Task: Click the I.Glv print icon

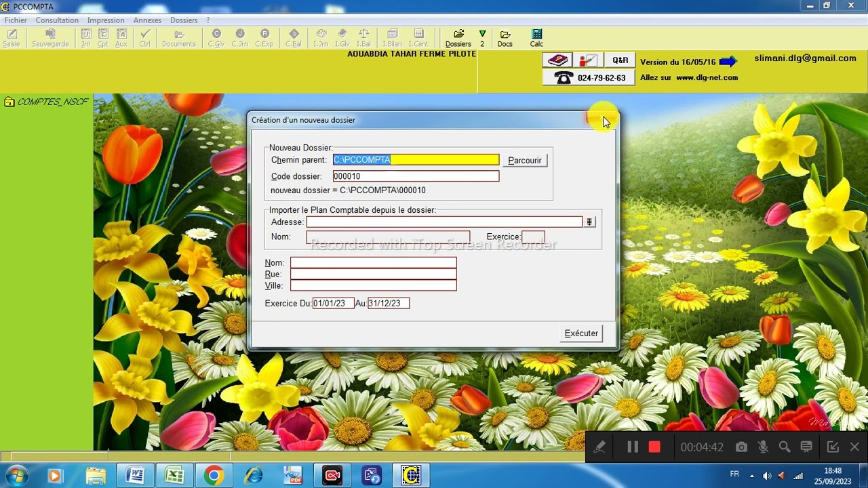Action: [x=342, y=38]
